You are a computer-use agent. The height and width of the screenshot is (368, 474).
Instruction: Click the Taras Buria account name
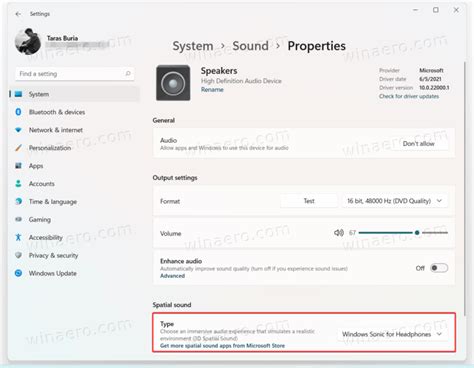tap(62, 38)
